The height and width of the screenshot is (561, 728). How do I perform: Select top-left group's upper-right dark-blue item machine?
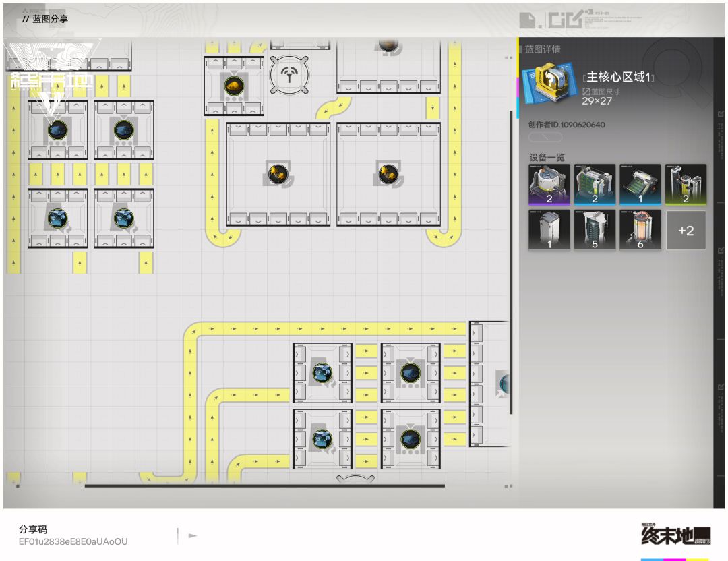123,130
